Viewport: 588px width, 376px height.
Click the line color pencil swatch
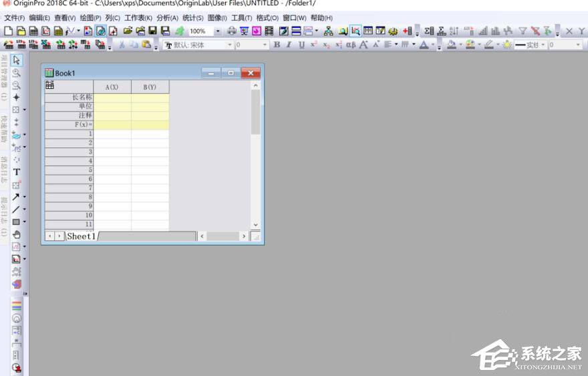tap(488, 45)
